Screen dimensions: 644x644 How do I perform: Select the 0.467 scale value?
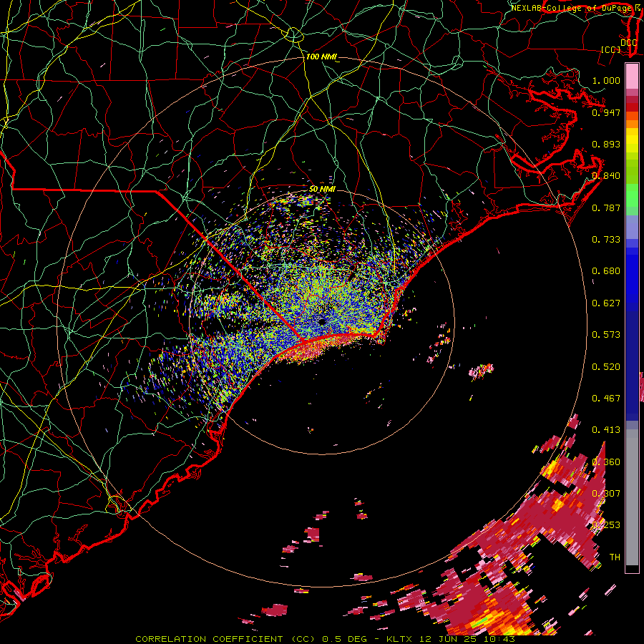(x=606, y=398)
